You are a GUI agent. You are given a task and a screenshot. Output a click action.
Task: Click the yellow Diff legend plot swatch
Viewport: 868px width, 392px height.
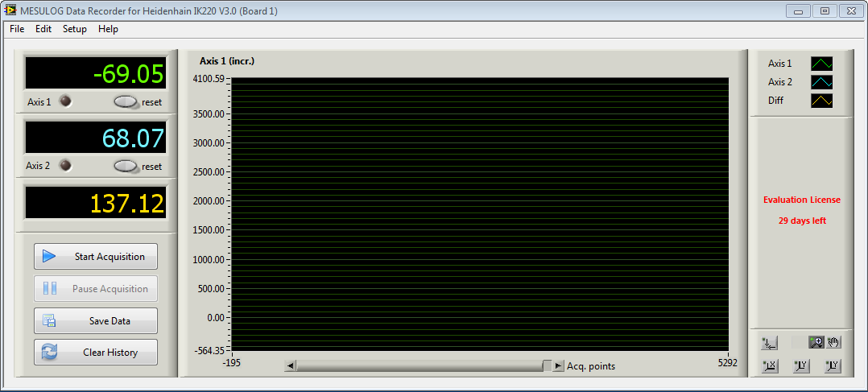click(x=821, y=101)
